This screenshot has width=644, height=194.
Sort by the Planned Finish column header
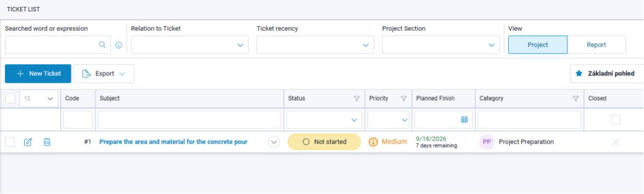click(x=435, y=99)
